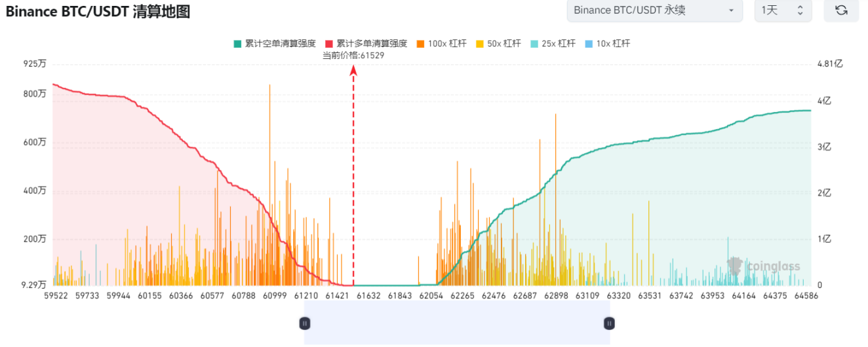This screenshot has height=347, width=868.
Task: Toggle the 累计多单清算强度 legend item
Action: [366, 44]
